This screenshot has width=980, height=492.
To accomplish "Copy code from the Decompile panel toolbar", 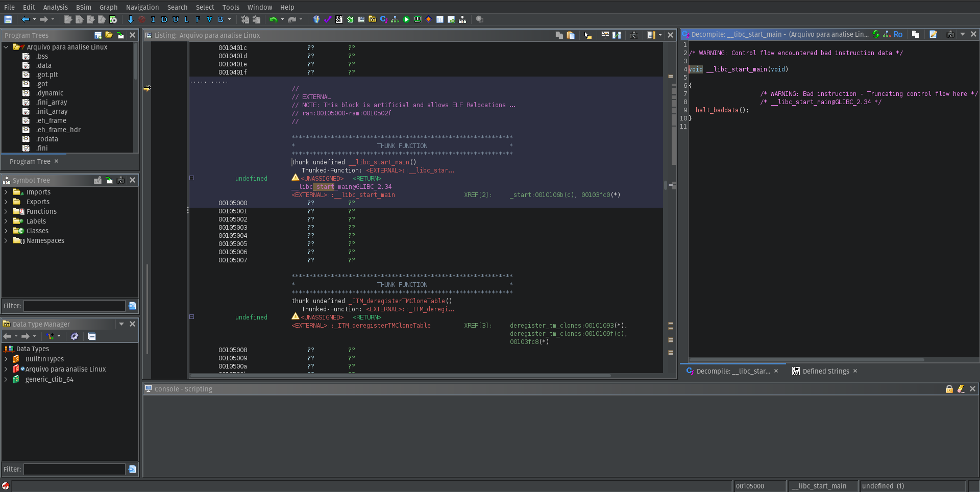I will pyautogui.click(x=915, y=34).
